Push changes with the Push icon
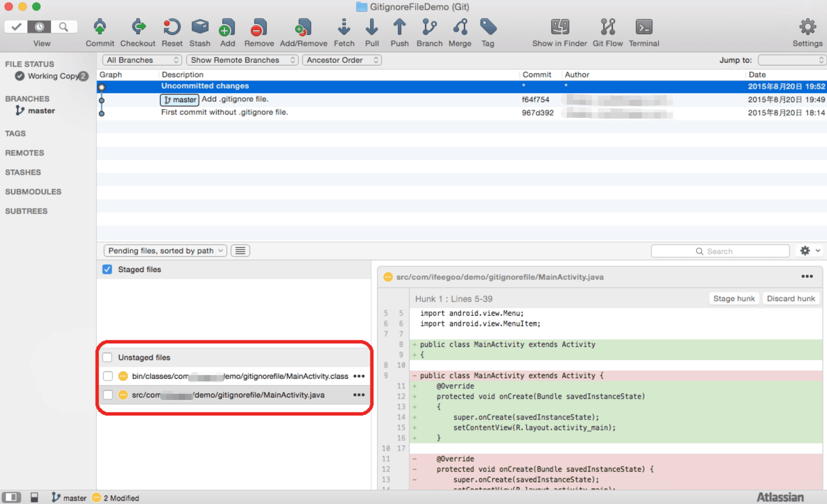 click(399, 27)
